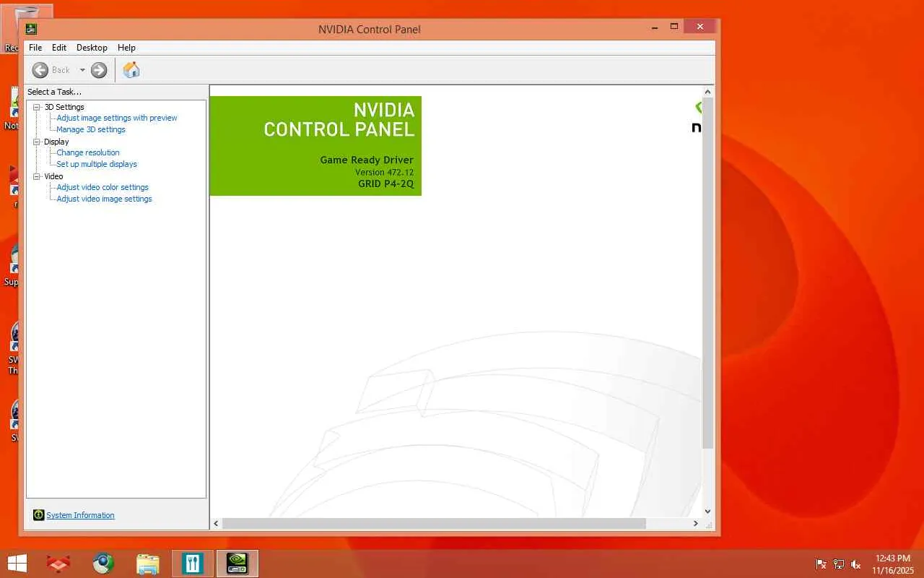This screenshot has height=578, width=924.
Task: Select the Display category label
Action: pyautogui.click(x=56, y=142)
